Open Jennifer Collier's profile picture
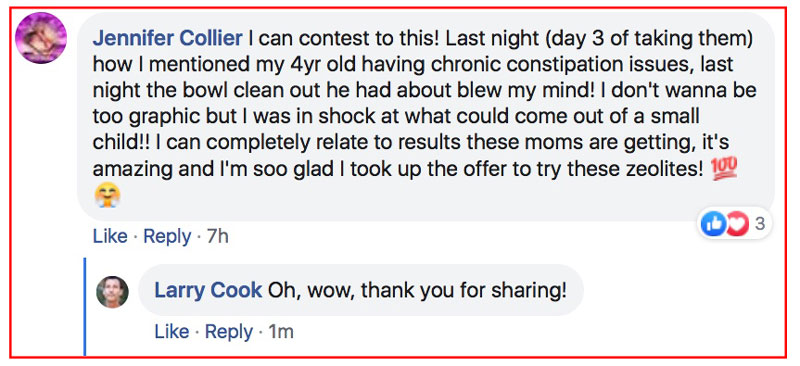800x366 pixels. pos(41,38)
